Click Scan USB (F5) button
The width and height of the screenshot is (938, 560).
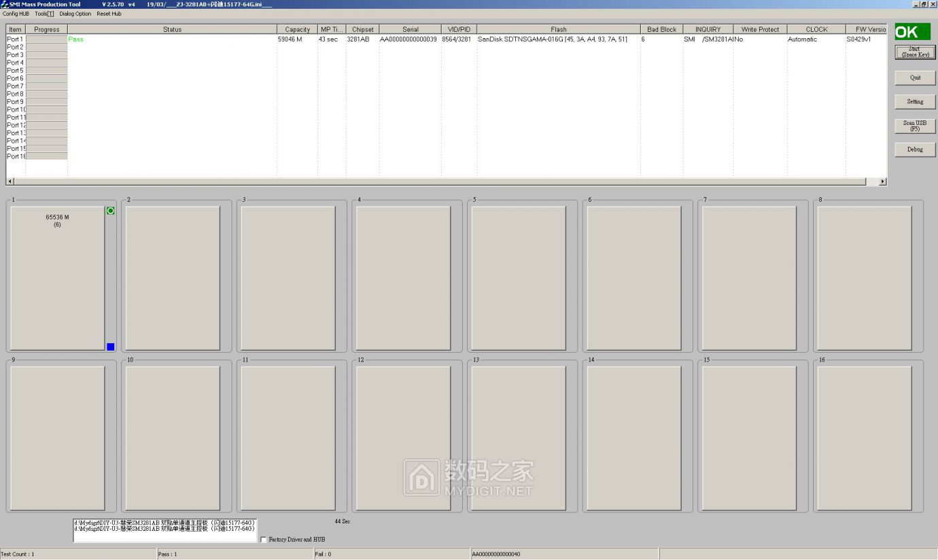pos(915,126)
